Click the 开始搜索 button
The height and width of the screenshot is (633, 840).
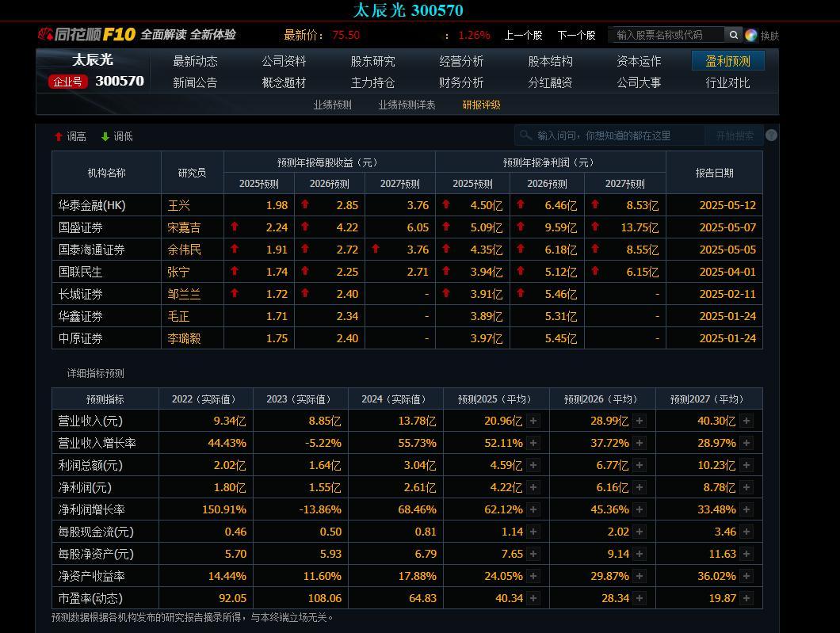click(x=735, y=135)
